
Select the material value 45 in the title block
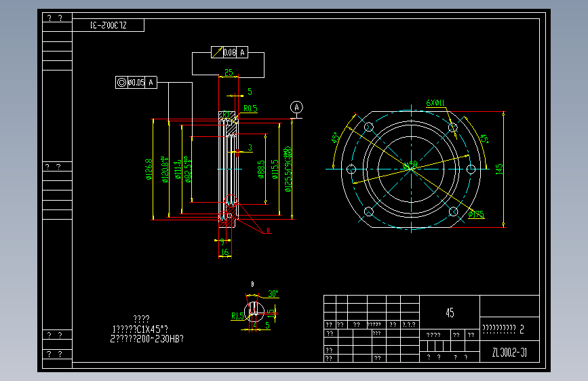click(x=450, y=313)
